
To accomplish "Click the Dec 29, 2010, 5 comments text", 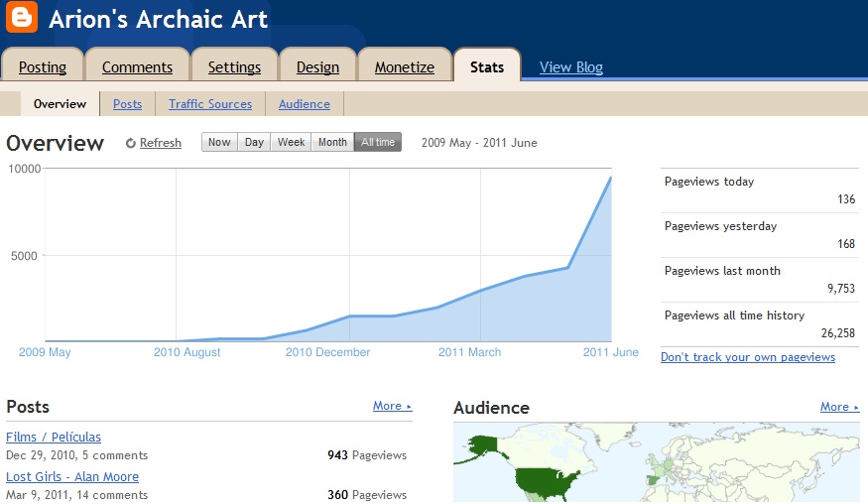I will pos(77,455).
